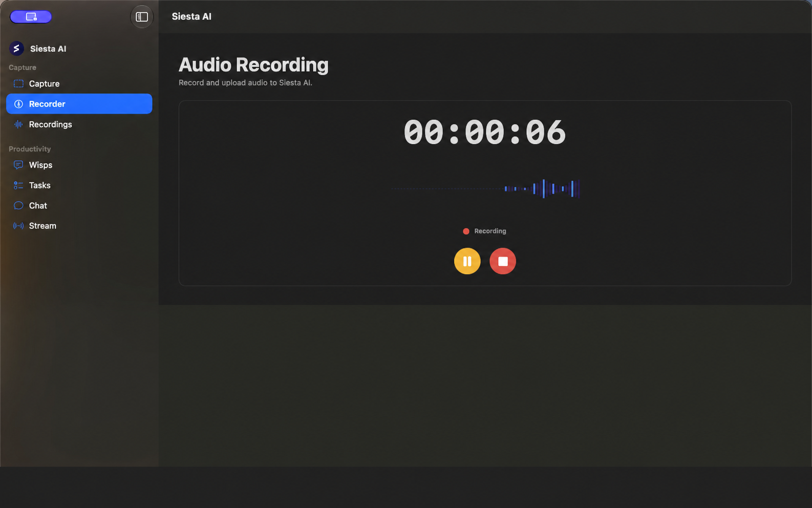Click the red Recording status dot
The image size is (812, 508).
click(x=466, y=231)
